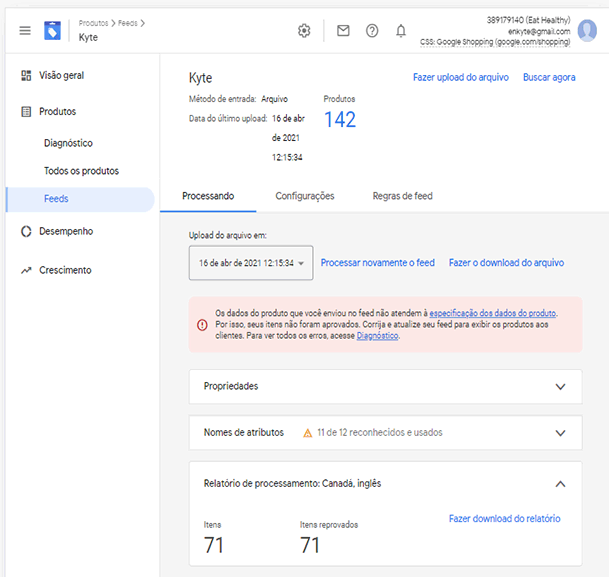
Task: Click the Crescimento trend icon
Action: coord(26,270)
